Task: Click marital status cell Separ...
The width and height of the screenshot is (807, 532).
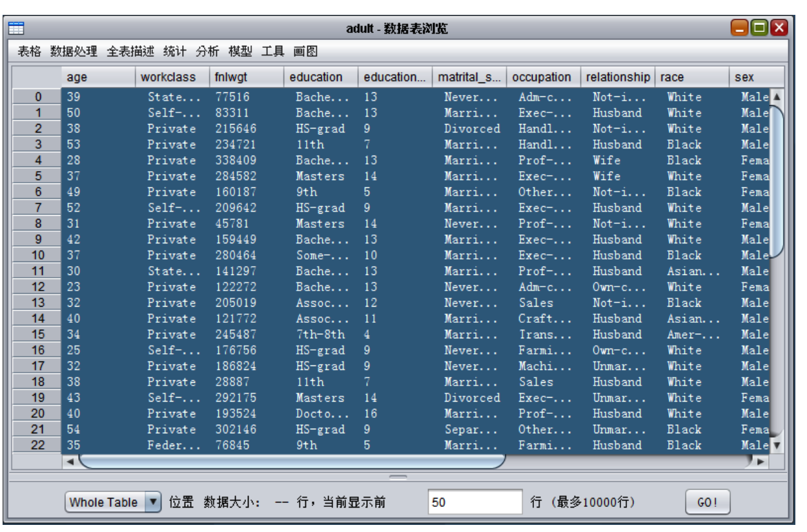Action: coord(471,429)
